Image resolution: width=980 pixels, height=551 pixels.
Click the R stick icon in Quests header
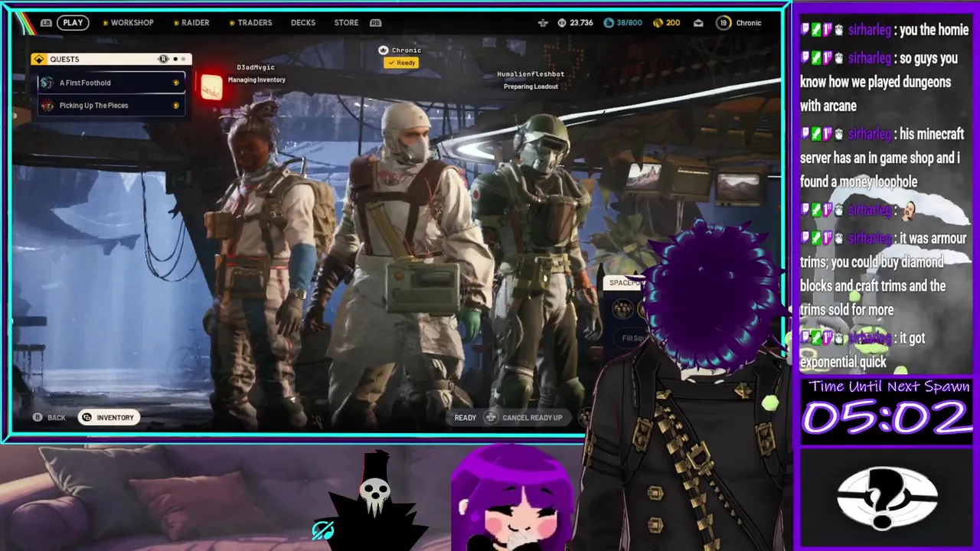coord(163,59)
